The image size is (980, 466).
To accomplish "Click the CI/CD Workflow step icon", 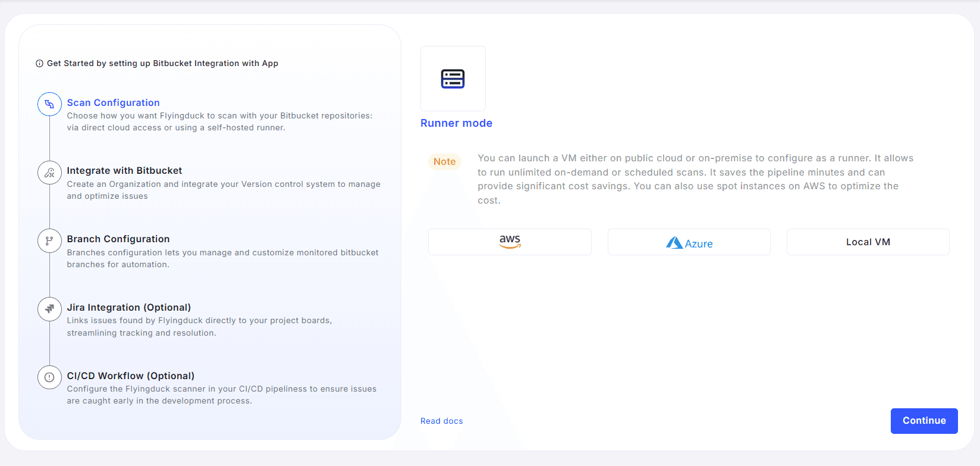I will tap(49, 377).
